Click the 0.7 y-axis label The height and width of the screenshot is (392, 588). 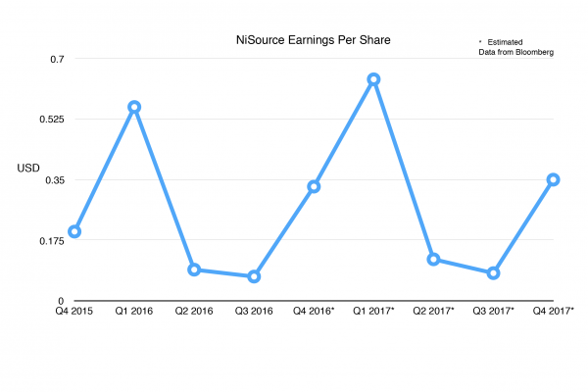(57, 59)
